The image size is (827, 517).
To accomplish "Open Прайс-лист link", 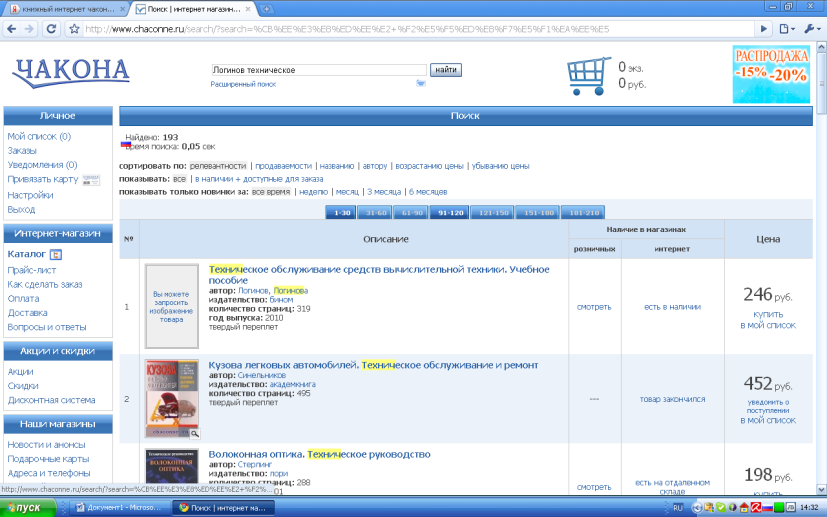I will coord(32,270).
